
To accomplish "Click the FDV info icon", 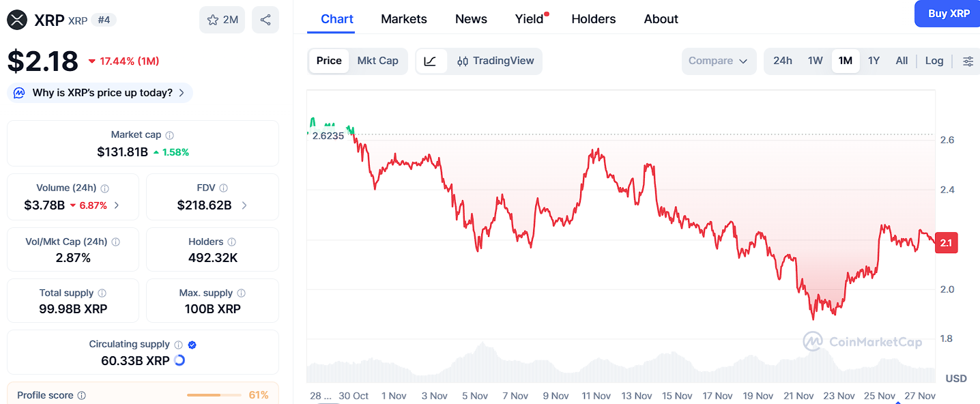I will [x=224, y=188].
